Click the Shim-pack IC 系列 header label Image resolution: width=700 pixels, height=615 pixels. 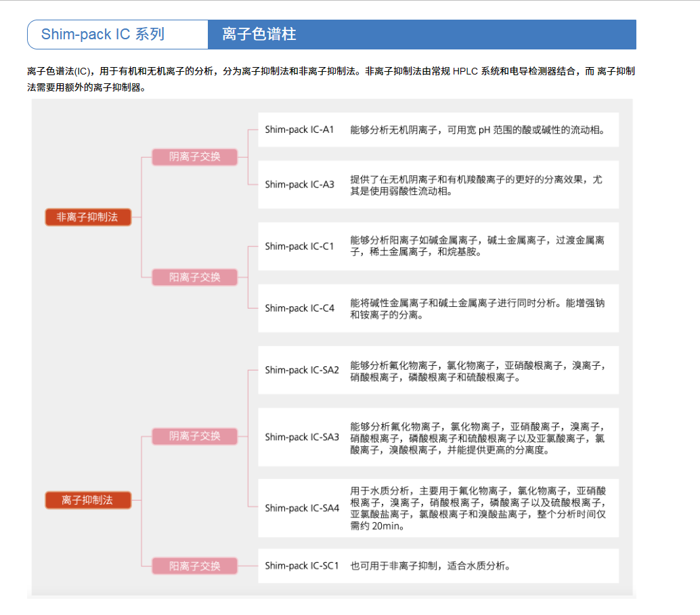(103, 34)
